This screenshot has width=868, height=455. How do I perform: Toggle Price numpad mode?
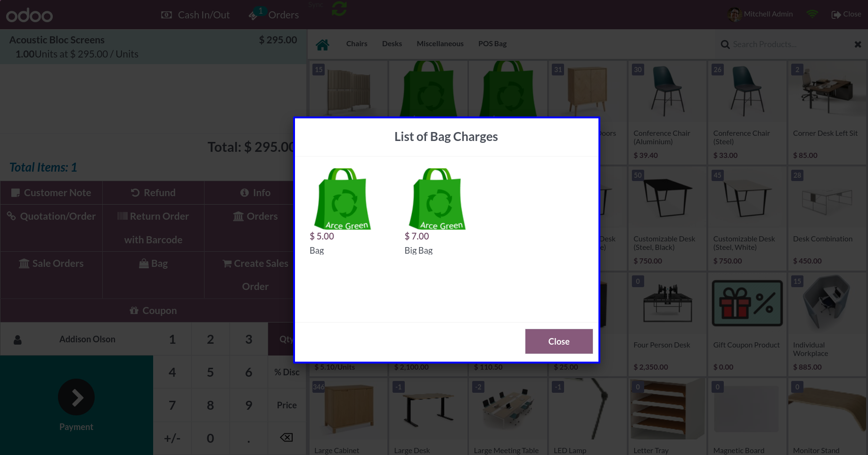tap(287, 405)
